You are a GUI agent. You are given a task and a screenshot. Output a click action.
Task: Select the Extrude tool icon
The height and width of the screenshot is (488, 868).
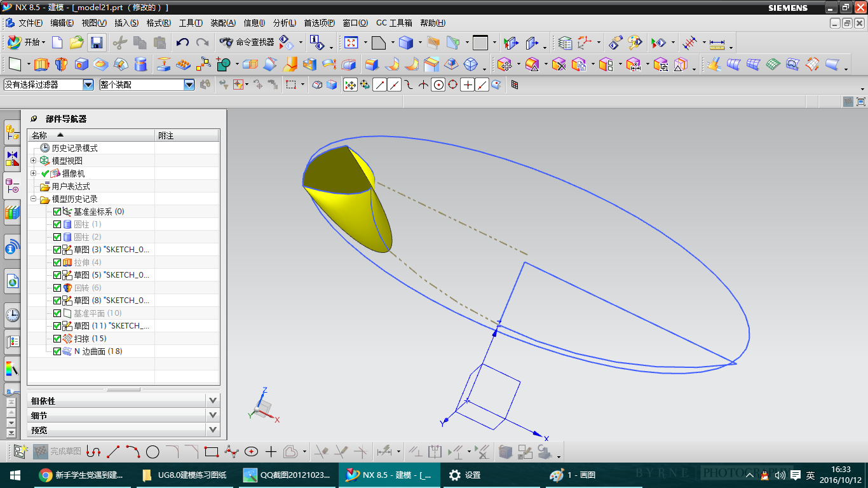tap(41, 64)
